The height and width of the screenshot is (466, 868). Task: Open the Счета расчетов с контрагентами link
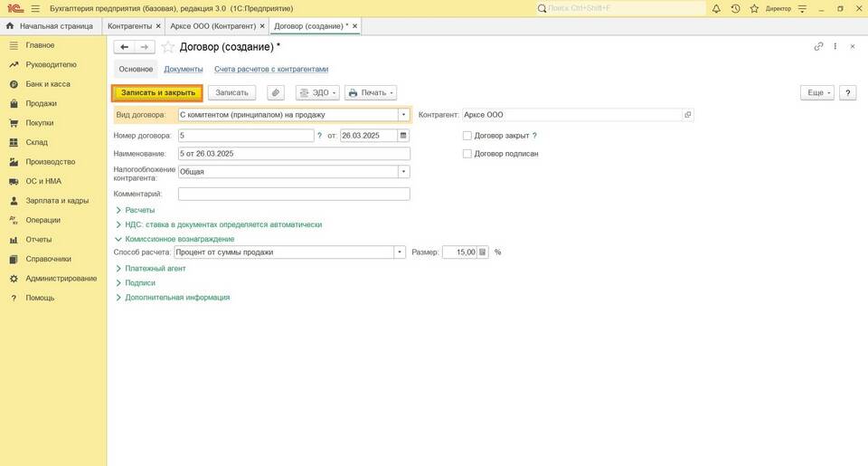tap(270, 69)
